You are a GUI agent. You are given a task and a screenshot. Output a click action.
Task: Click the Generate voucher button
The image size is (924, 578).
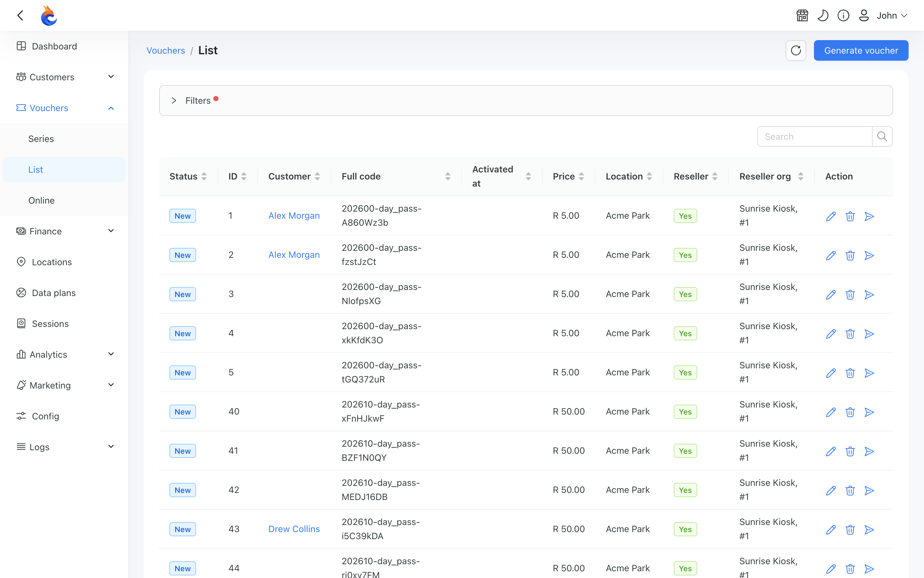tap(861, 50)
